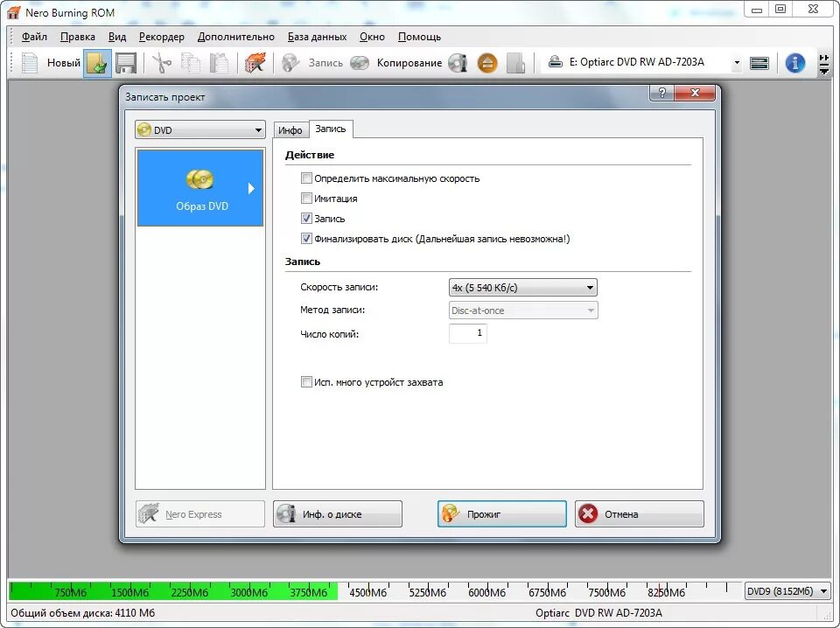Click the 4500Мб scale marker
The image size is (840, 628).
(x=367, y=593)
